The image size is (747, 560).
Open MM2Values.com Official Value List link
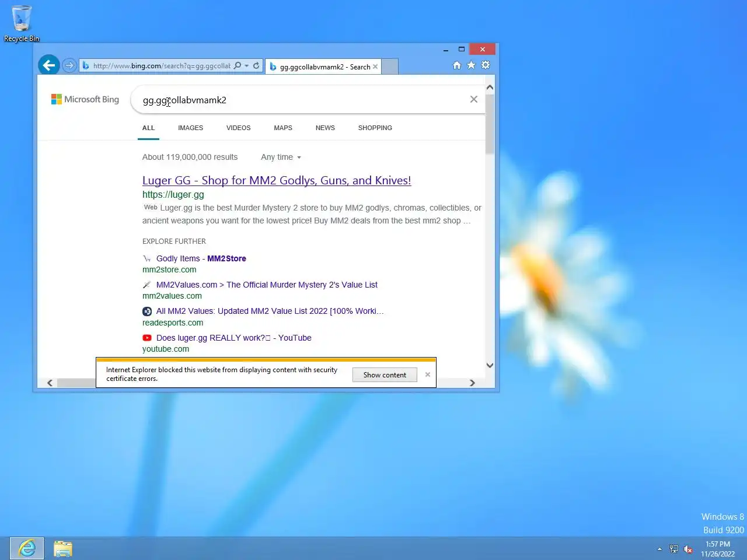(267, 285)
